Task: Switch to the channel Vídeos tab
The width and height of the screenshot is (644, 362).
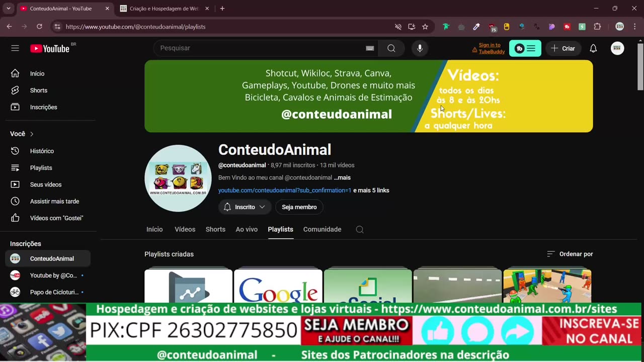Action: (x=185, y=229)
